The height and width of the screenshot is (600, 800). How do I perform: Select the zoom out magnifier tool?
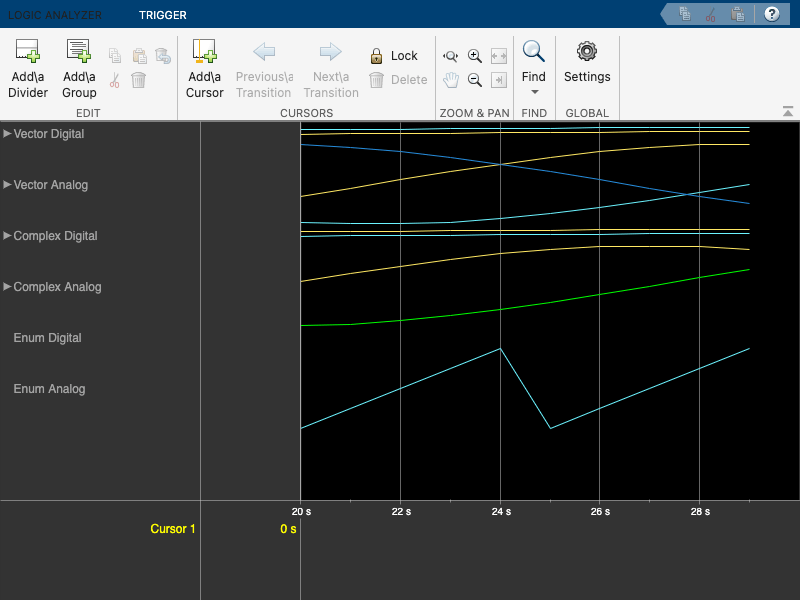[x=475, y=80]
